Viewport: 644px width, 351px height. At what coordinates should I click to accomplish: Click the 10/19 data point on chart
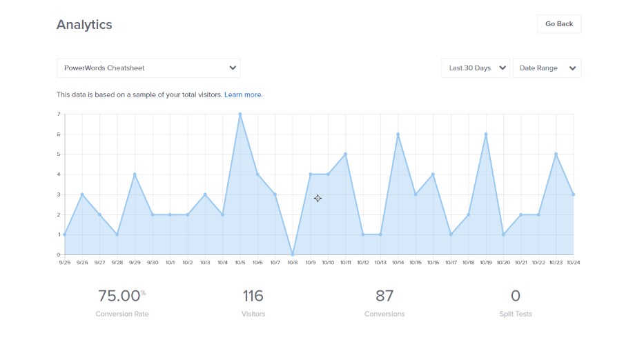(x=486, y=134)
